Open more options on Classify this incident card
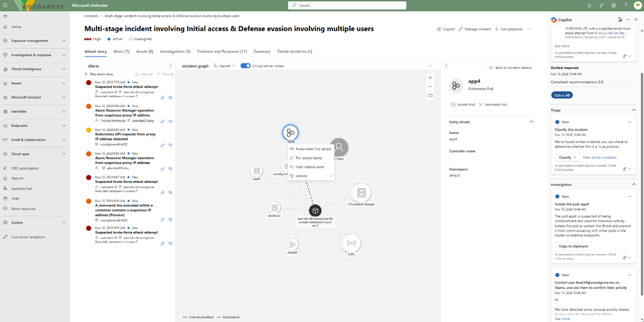Image resolution: width=644 pixels, height=322 pixels. point(629,122)
